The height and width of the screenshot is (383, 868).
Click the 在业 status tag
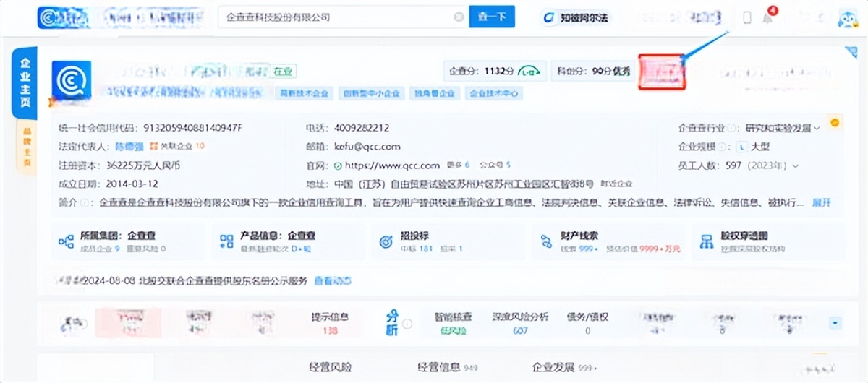tap(283, 72)
